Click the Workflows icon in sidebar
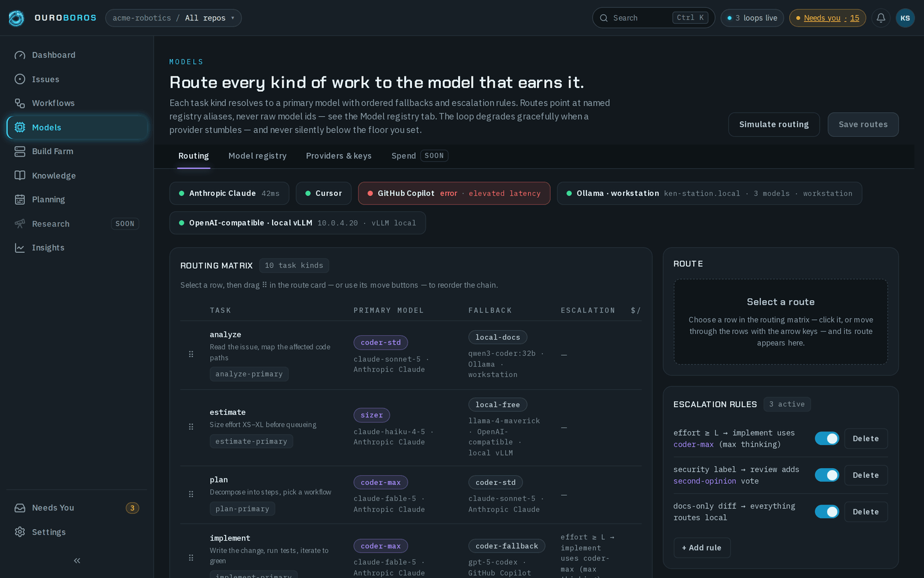Screen dimensions: 924x578 (x=20, y=103)
